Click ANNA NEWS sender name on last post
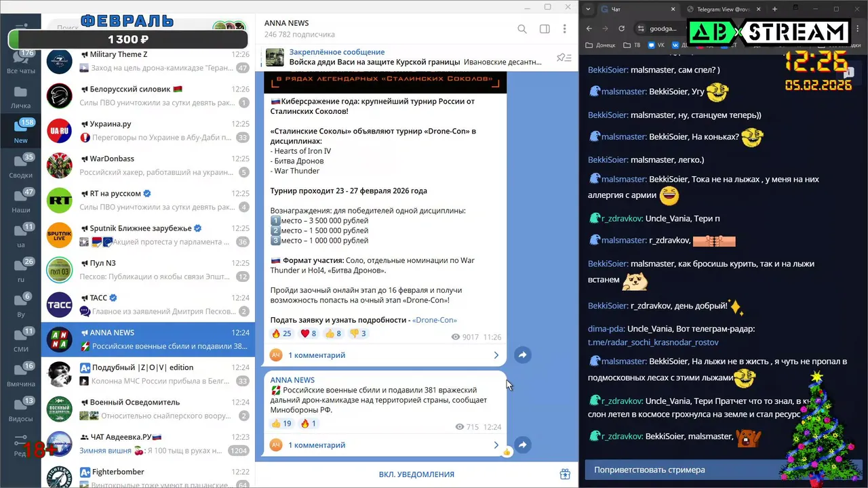The height and width of the screenshot is (488, 868). 292,380
